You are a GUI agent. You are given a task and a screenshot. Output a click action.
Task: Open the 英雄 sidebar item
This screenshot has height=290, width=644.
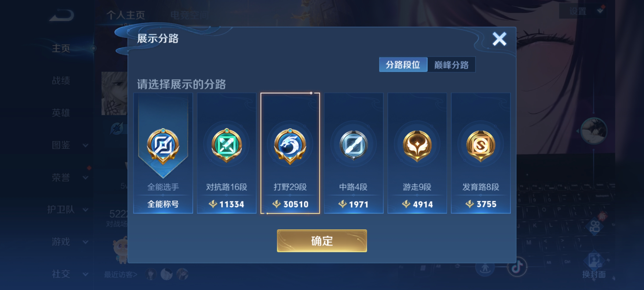(61, 113)
